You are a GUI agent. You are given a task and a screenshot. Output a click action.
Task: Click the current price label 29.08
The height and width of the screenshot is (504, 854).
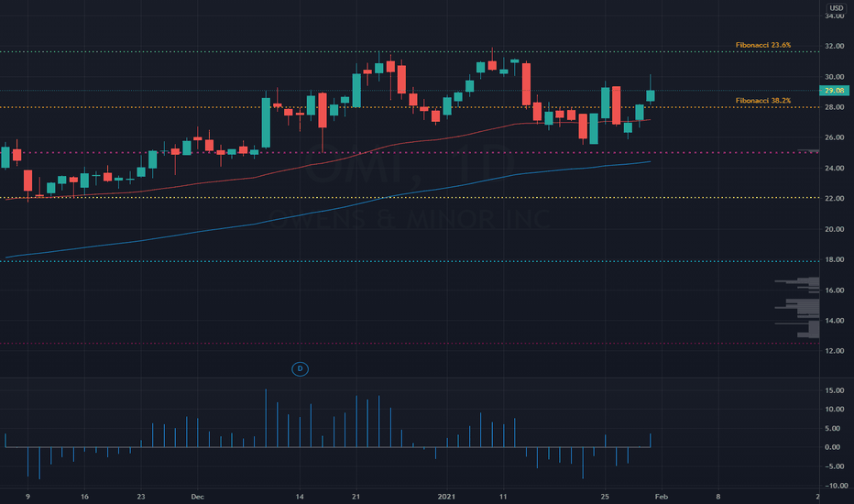pos(835,91)
